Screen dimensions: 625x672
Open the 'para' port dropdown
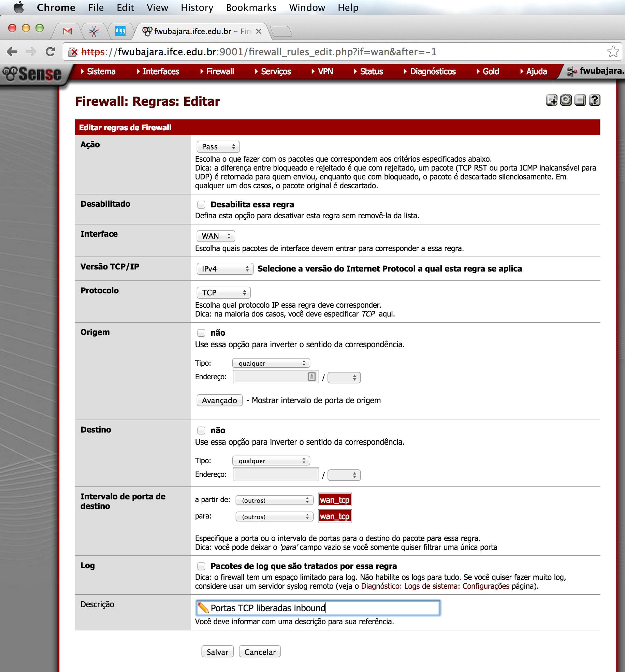[x=275, y=517]
